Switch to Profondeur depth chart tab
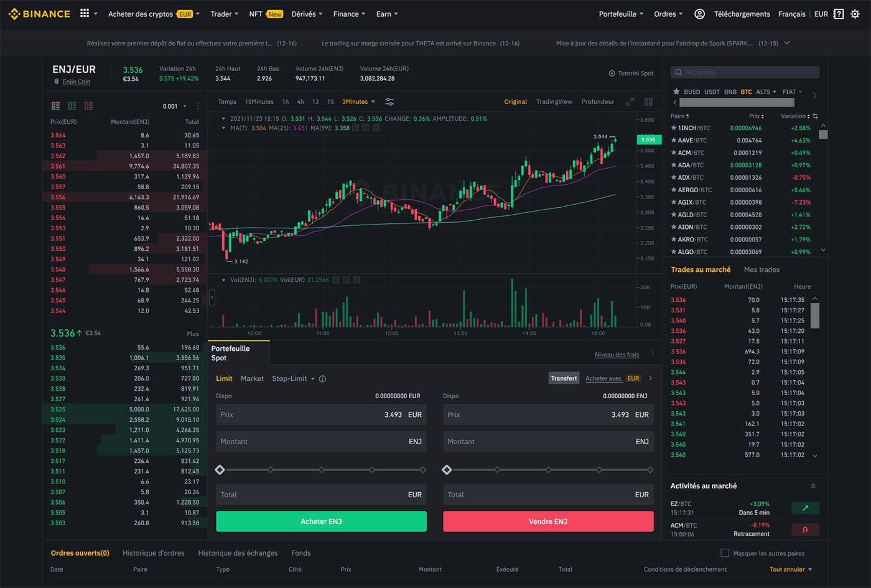Screen dimensions: 871x588 click(597, 101)
